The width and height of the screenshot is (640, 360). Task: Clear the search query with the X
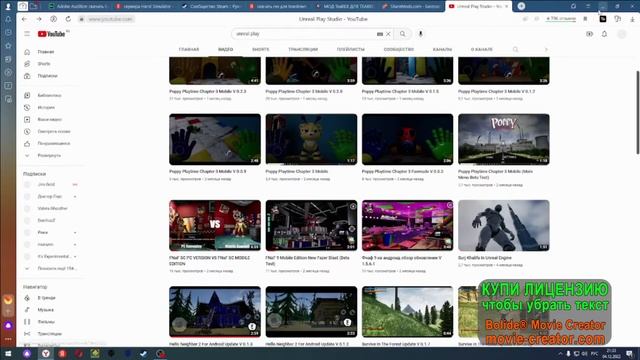[388, 34]
